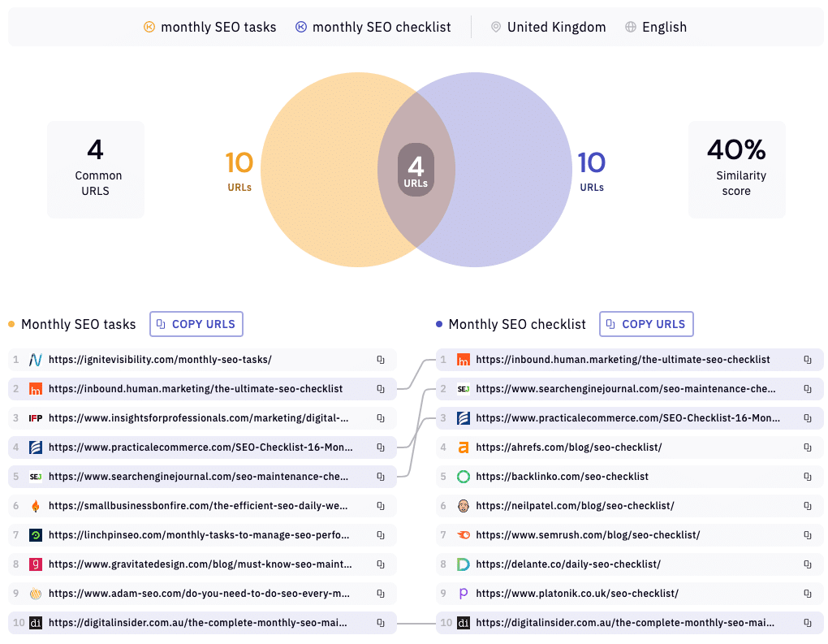Open the insightsforprofessionals.com URL link
The width and height of the screenshot is (828, 644).
[198, 418]
